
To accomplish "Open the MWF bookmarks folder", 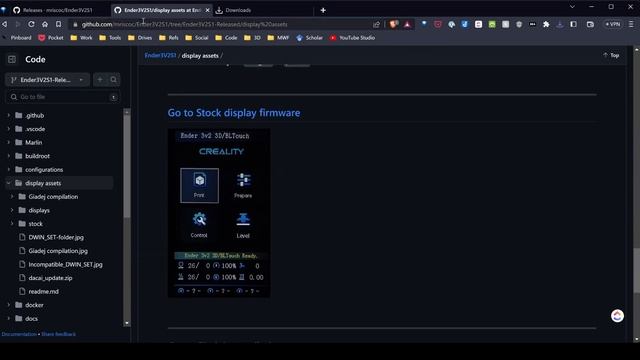I will point(278,38).
